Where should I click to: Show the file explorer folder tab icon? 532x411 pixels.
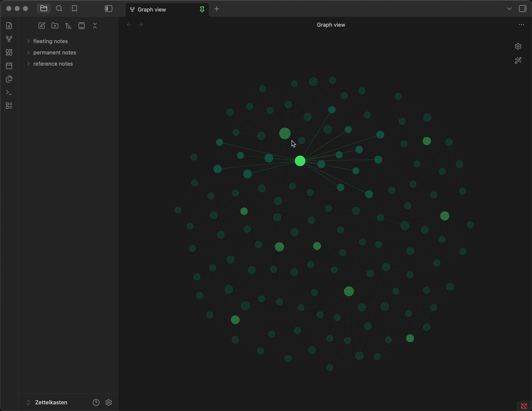click(x=43, y=8)
